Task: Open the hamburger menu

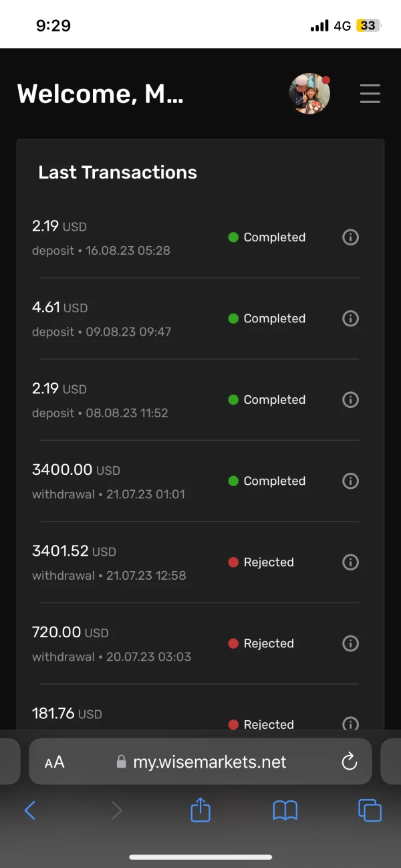Action: [370, 94]
